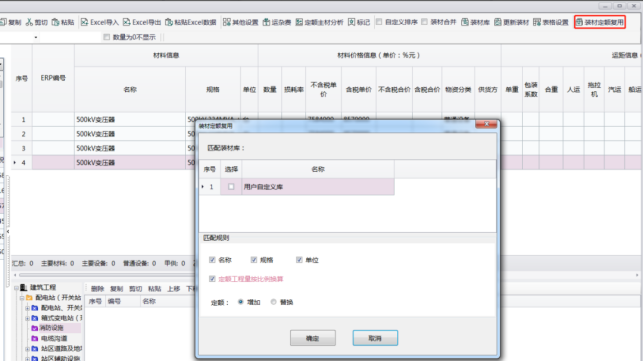Open the dropdown arrow below the toolbar
The width and height of the screenshot is (643, 361).
[x=36, y=37]
